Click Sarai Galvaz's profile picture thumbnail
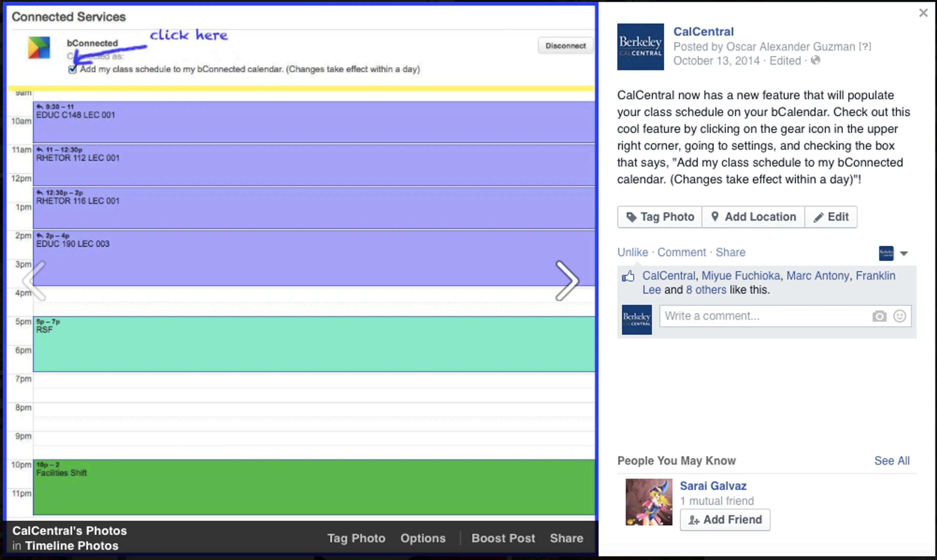937x560 pixels. tap(649, 502)
